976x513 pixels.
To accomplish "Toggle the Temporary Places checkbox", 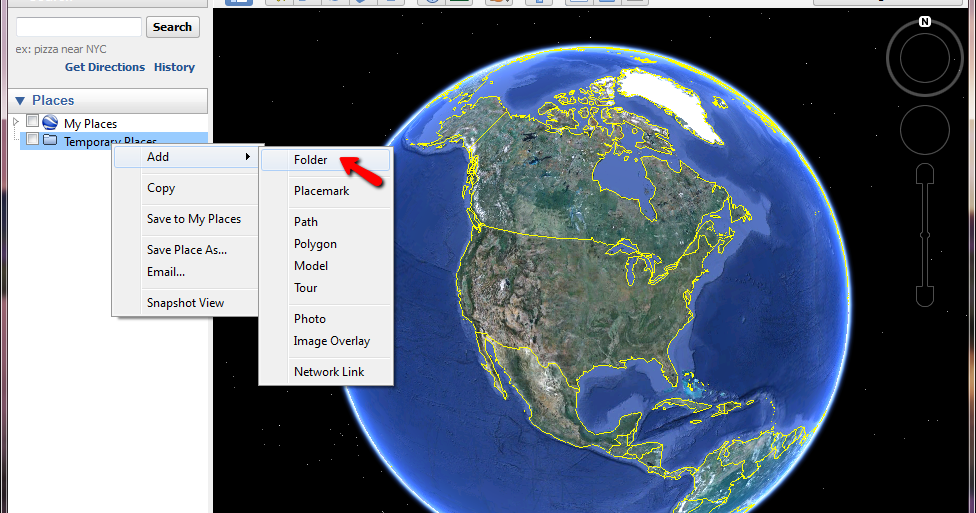I will coord(32,139).
